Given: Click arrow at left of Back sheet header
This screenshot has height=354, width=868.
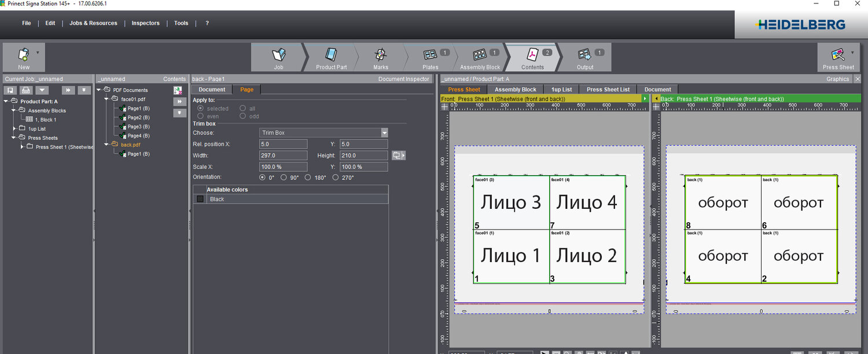Looking at the screenshot, I should 656,99.
